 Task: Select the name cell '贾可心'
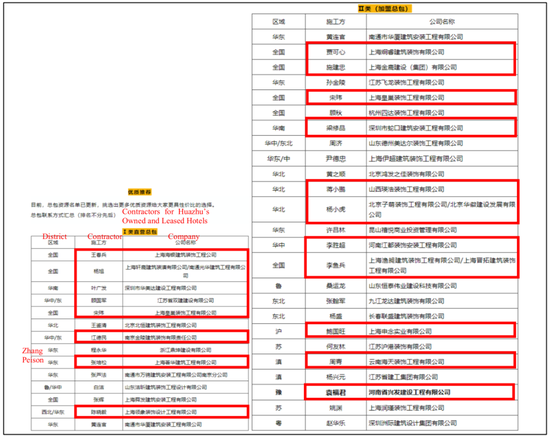pos(336,52)
